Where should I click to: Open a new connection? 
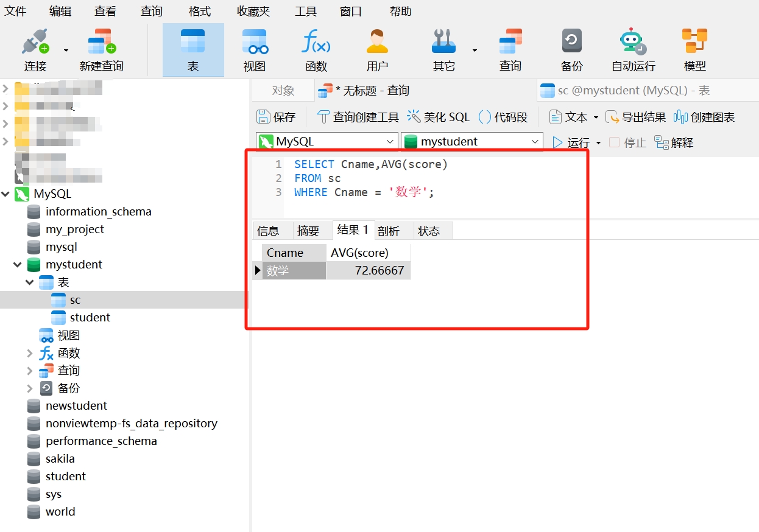pos(34,49)
